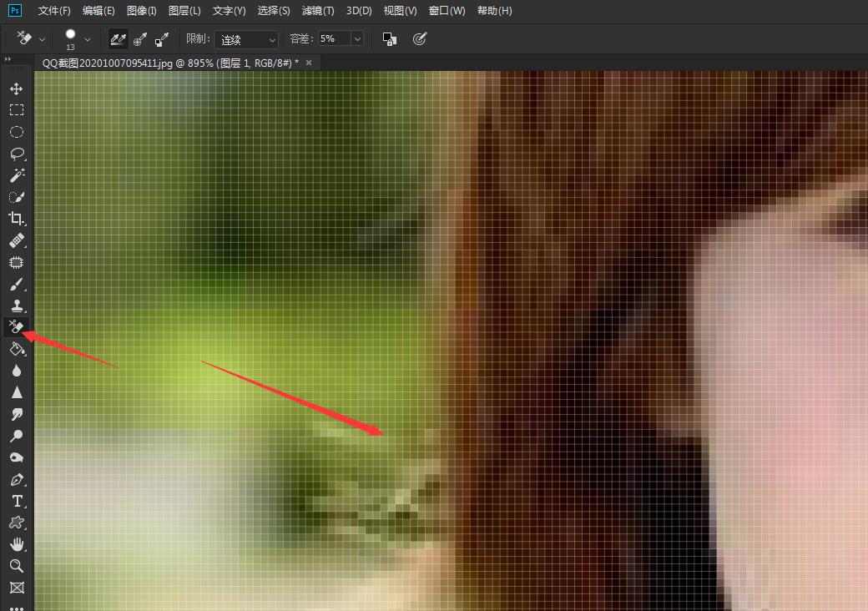Select the Frame tool
Screen dimensions: 868x611
tap(17, 588)
